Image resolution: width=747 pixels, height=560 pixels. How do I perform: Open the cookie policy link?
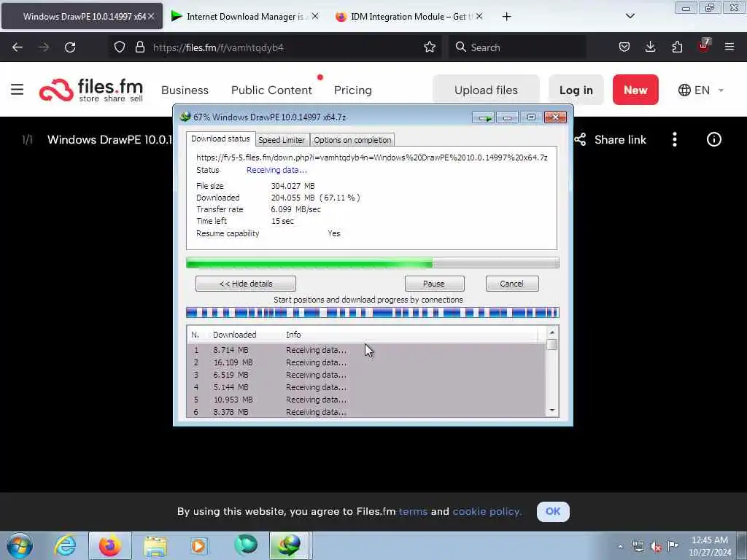pos(487,511)
